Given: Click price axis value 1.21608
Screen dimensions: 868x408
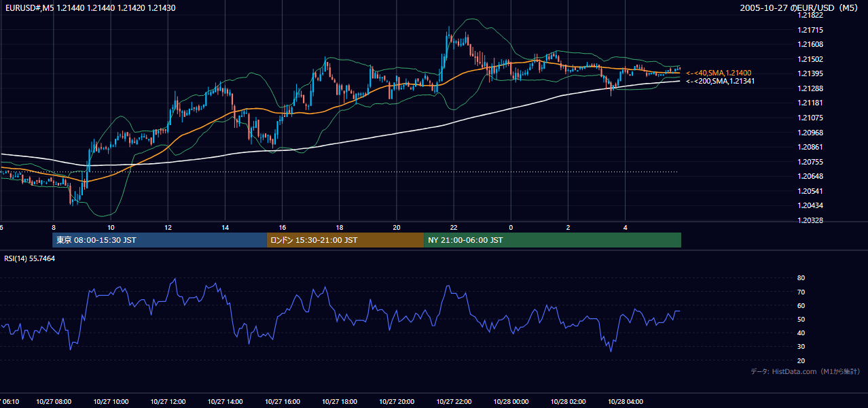Looking at the screenshot, I should [x=810, y=44].
